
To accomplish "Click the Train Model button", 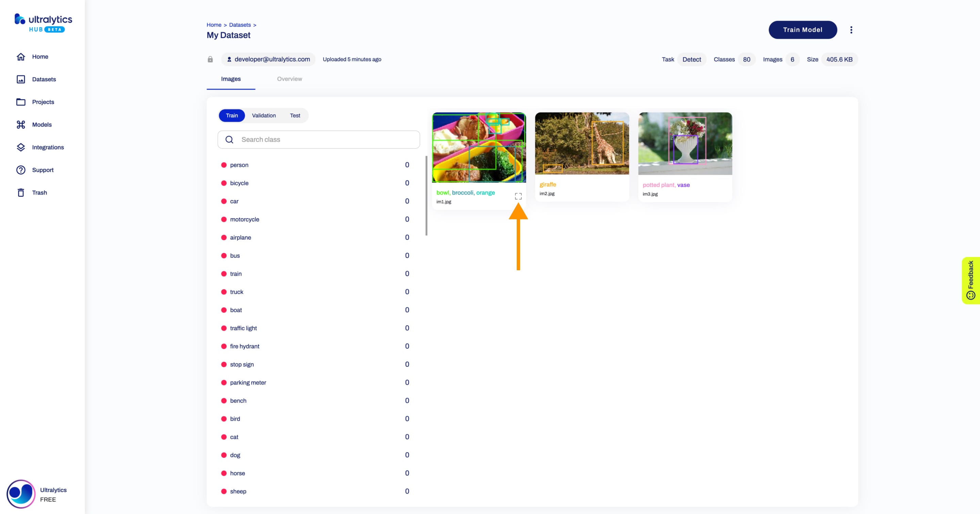I will [803, 30].
